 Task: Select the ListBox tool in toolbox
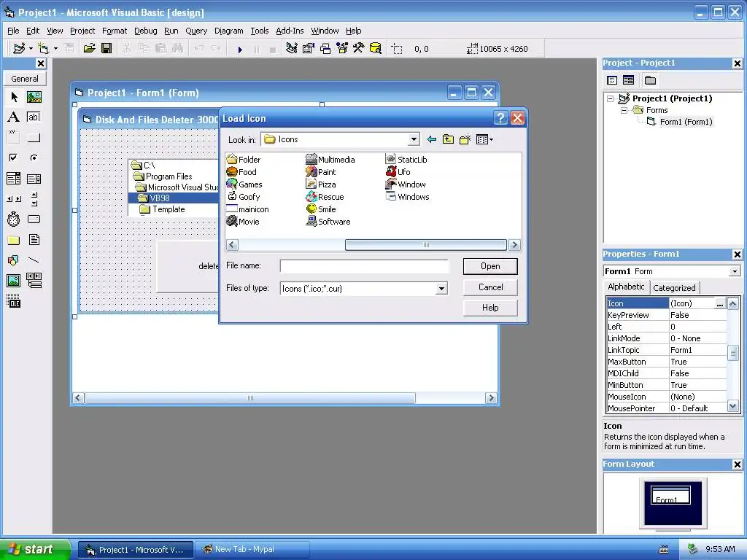pyautogui.click(x=34, y=179)
